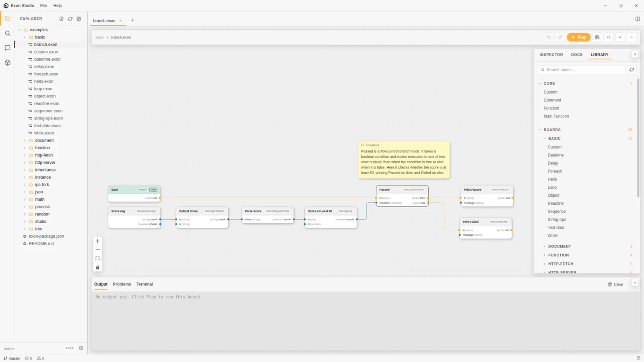Switch to the Inspector tab
This screenshot has width=644, height=362.
551,55
